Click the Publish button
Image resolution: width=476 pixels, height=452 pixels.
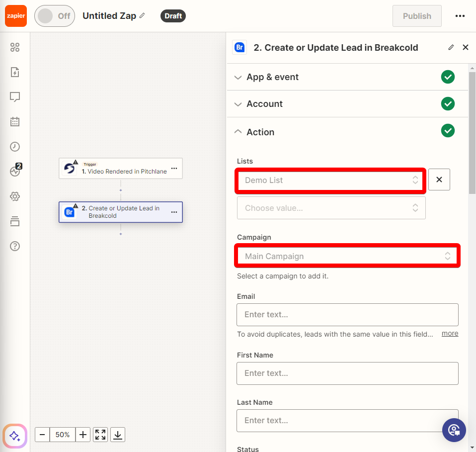point(417,16)
